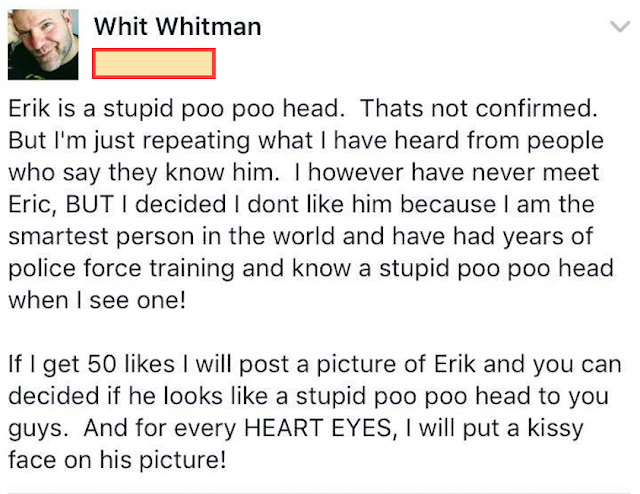Screen dimensions: 640x494
Task: Click the name "Eric," at line start
Action: pos(33,205)
